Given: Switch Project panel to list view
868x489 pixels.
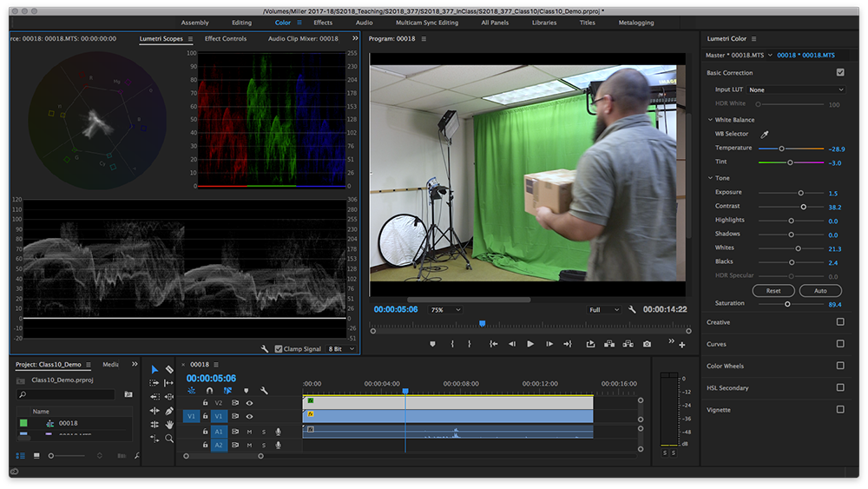Looking at the screenshot, I should pos(21,456).
